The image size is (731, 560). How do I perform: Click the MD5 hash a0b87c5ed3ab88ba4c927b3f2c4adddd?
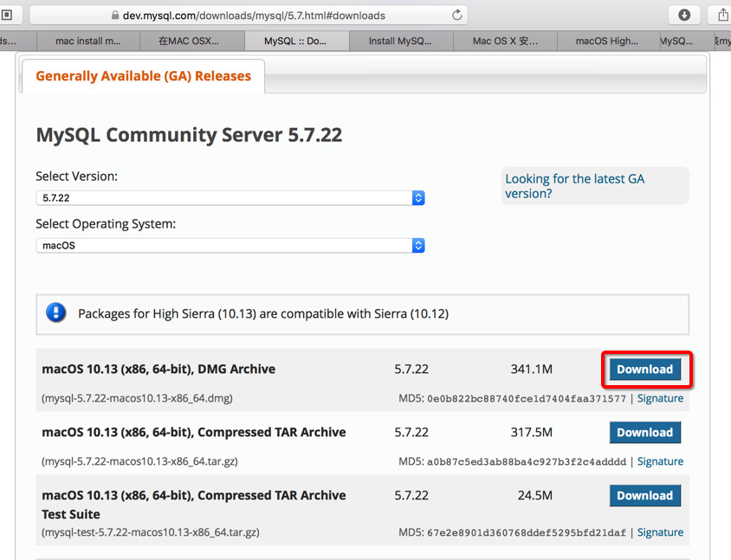point(527,461)
